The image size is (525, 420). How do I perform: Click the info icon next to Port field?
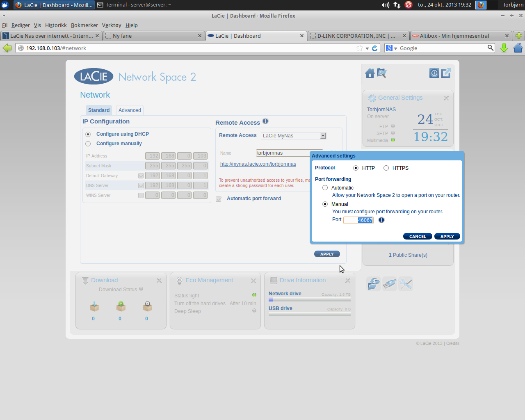[381, 220]
